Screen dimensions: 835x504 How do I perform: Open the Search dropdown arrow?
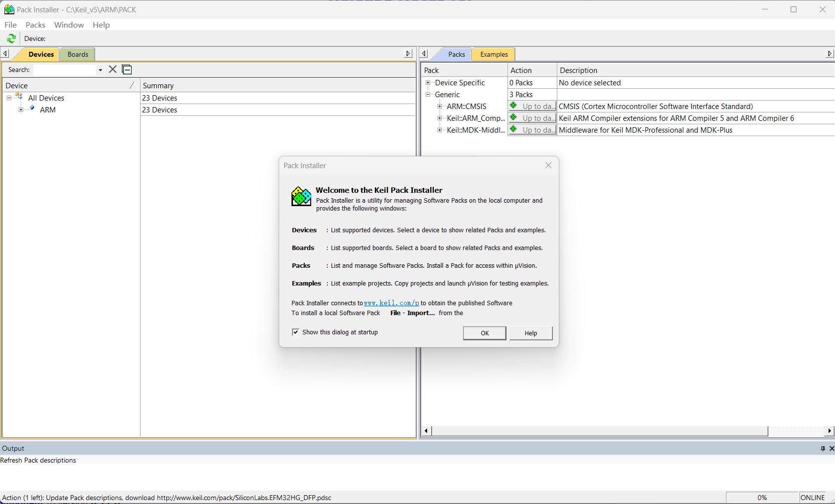(100, 70)
